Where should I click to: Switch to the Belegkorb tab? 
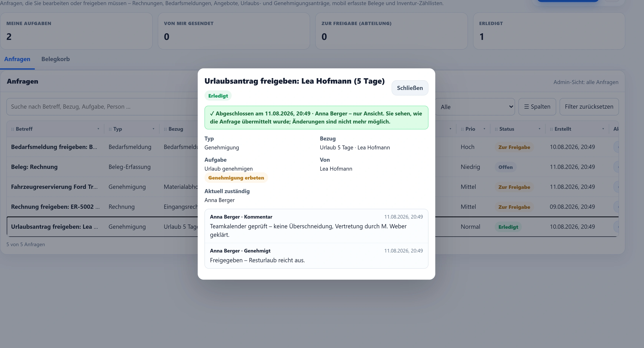[x=55, y=59]
